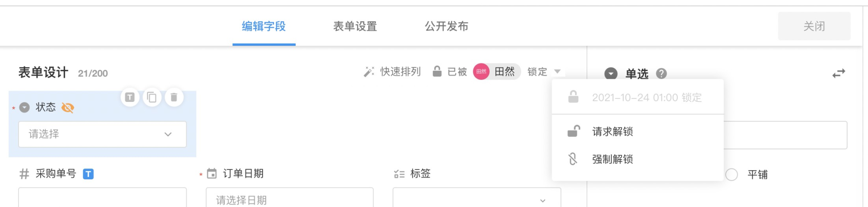Switch to the 表单设置 tab

tap(355, 26)
